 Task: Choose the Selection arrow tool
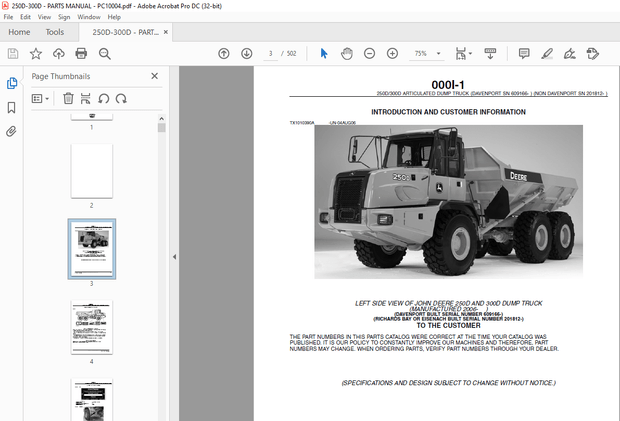pyautogui.click(x=324, y=53)
